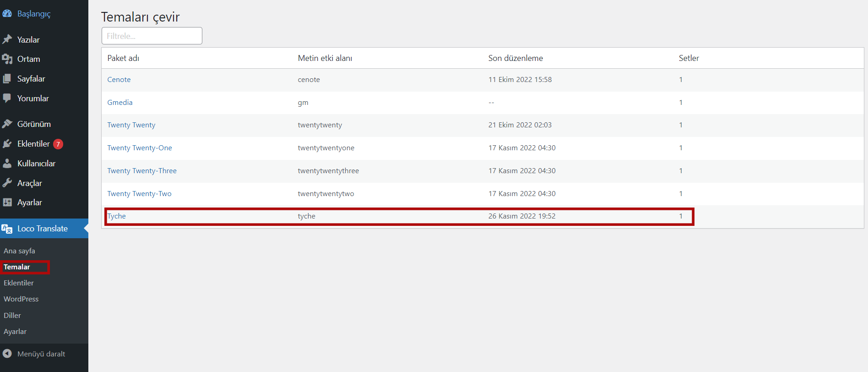Click the 'gm' text domain cell
This screenshot has width=868, height=372.
[x=303, y=103]
